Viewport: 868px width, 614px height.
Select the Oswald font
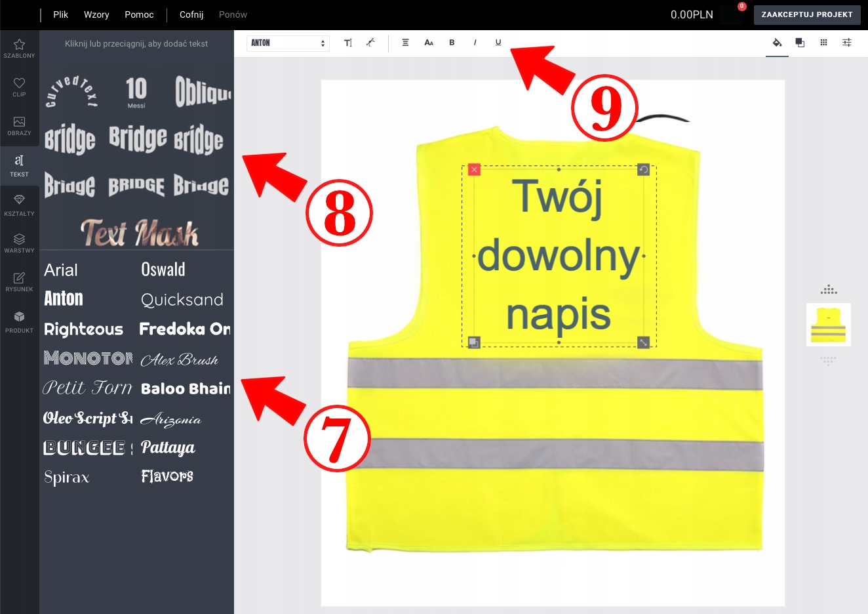(x=163, y=270)
